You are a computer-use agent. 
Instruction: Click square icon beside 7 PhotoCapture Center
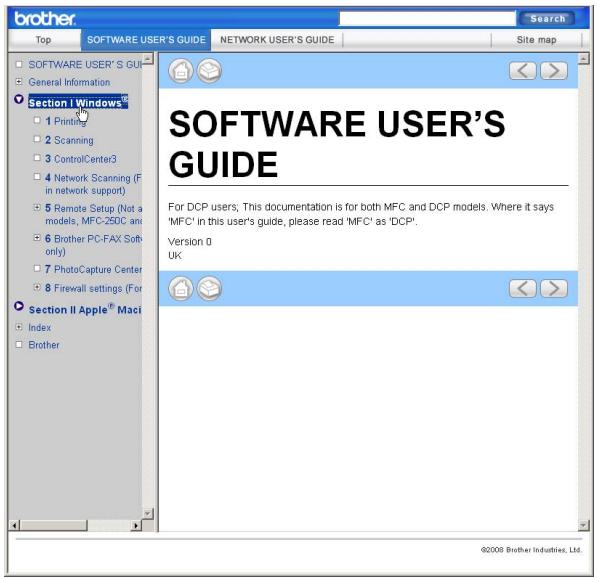tap(37, 268)
